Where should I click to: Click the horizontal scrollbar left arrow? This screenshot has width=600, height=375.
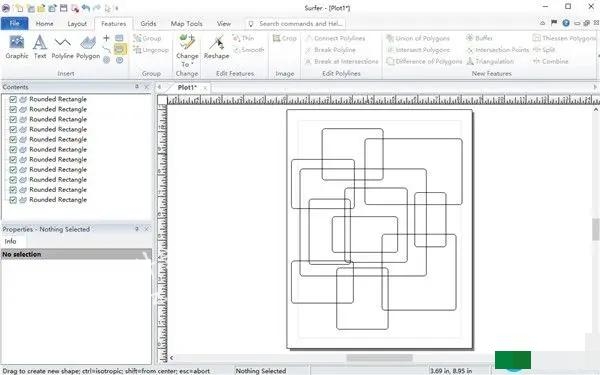(171, 358)
